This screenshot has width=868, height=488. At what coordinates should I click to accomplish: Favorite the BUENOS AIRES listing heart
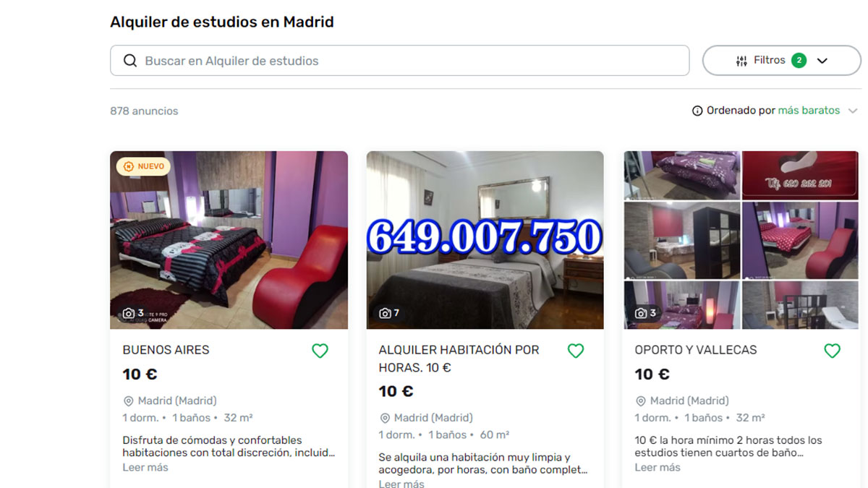click(320, 351)
